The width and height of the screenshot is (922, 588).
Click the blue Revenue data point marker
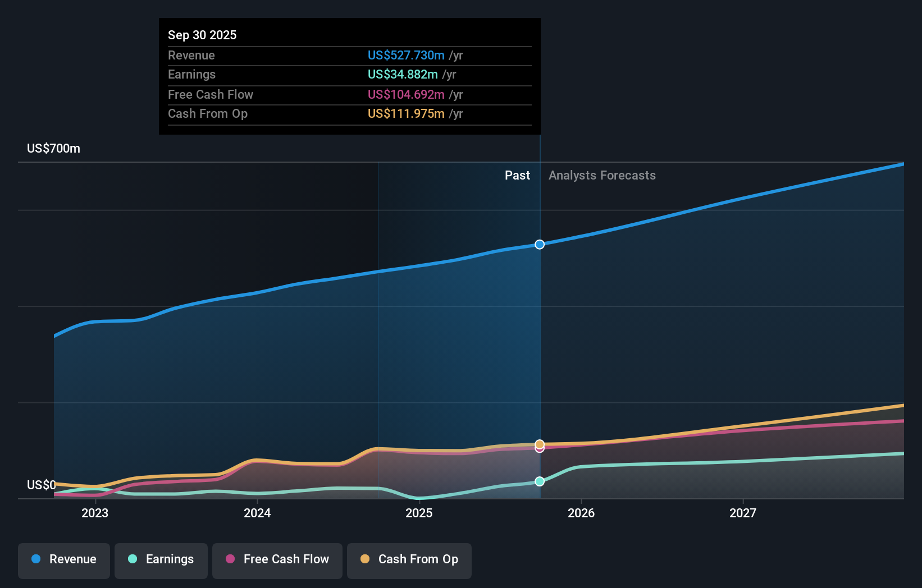(539, 244)
